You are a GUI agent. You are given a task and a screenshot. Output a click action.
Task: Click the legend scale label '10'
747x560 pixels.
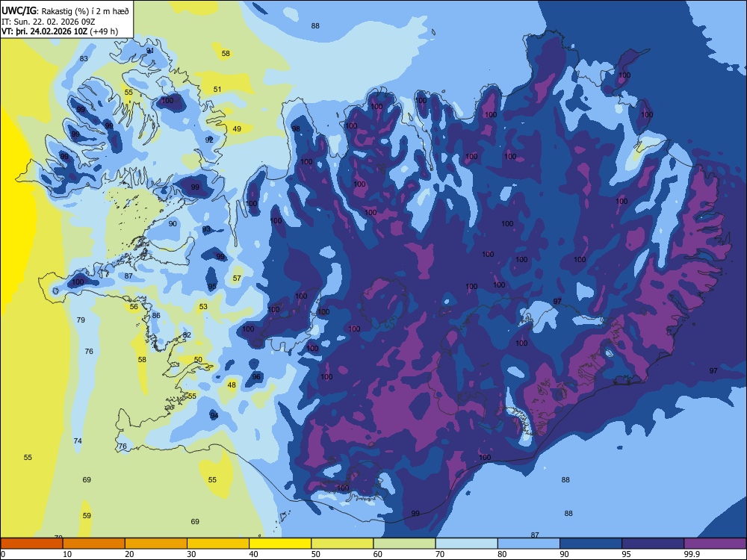coord(67,554)
